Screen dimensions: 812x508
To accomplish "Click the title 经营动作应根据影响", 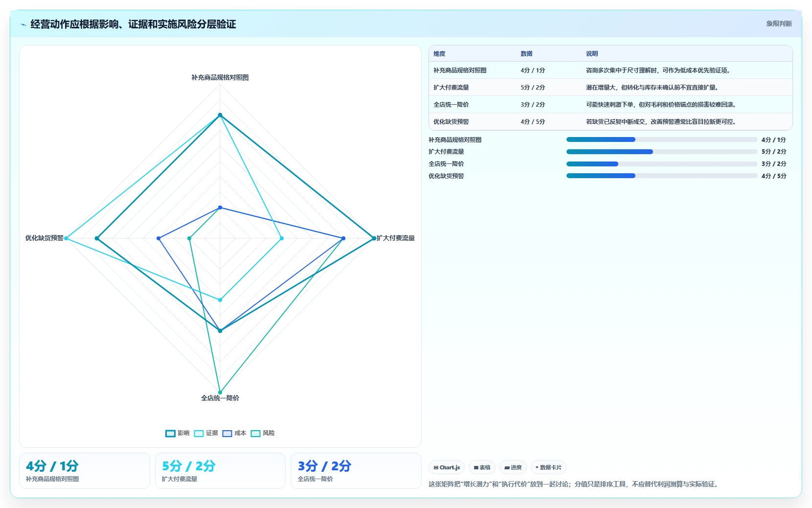I will pyautogui.click(x=133, y=24).
